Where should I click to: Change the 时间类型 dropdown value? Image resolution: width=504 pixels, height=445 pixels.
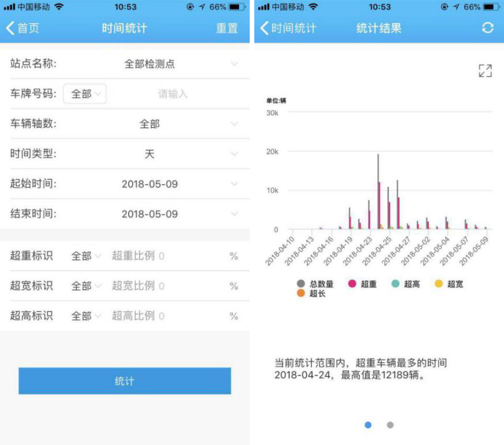(150, 154)
